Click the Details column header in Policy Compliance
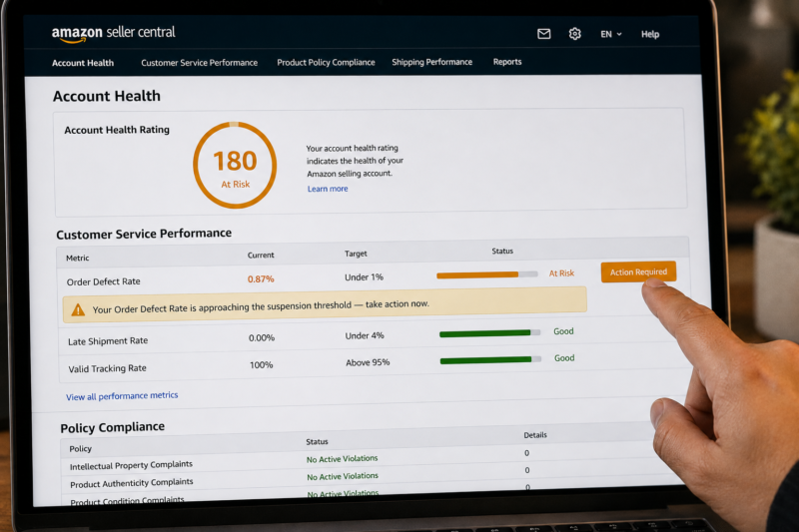The image size is (799, 532). tap(535, 435)
